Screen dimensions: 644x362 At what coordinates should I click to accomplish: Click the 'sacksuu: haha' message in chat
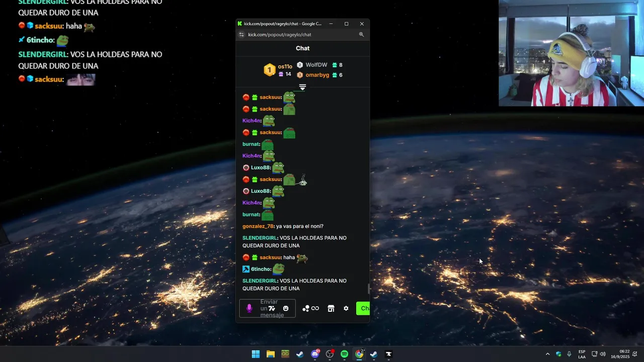pos(275,257)
